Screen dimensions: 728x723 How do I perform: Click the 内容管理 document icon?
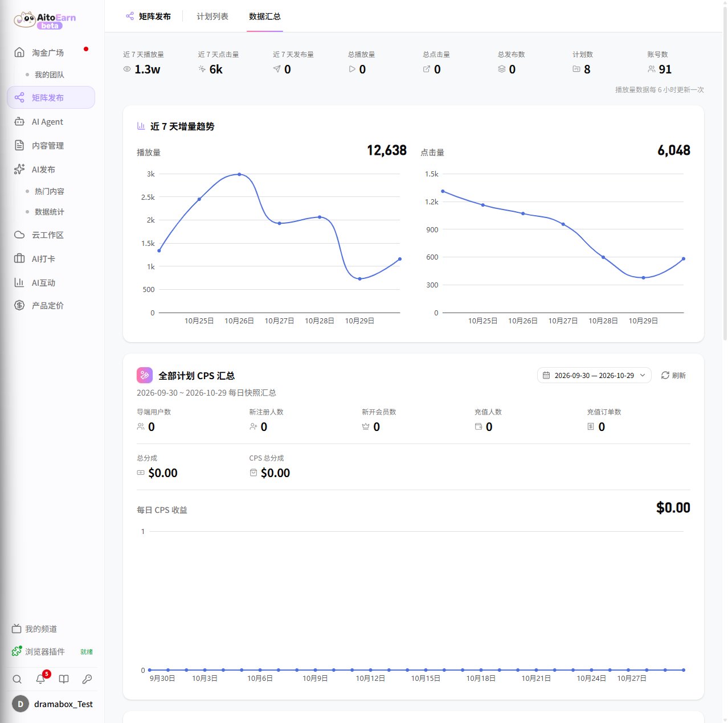[19, 145]
